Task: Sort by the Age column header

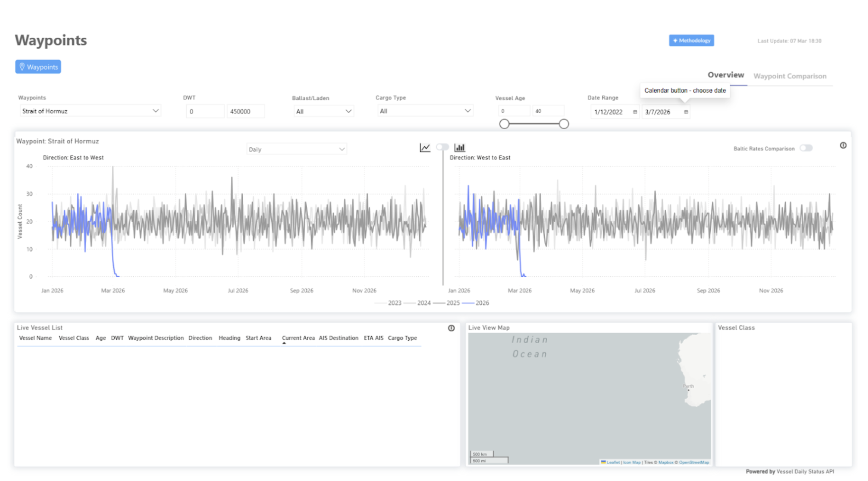Action: point(101,338)
